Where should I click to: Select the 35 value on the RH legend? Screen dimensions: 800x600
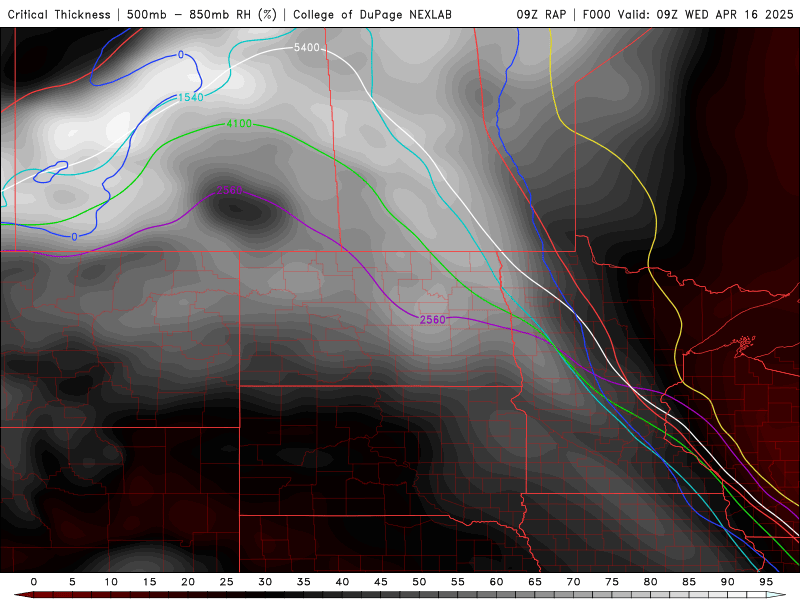(304, 582)
